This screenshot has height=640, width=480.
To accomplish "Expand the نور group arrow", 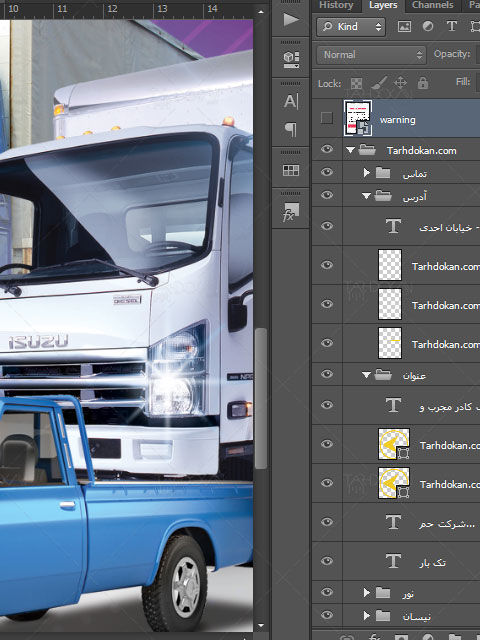I will pos(367,592).
